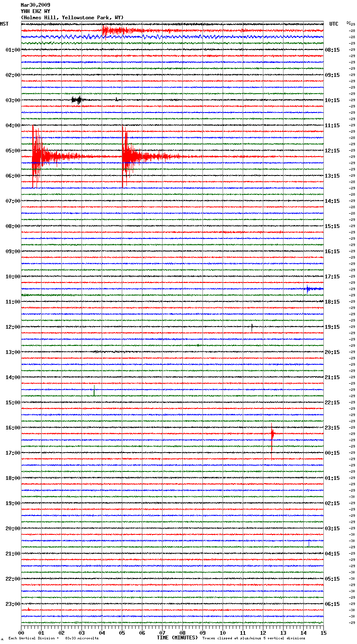
Task: Select the 16:00 MST hour label
Action: (13, 428)
